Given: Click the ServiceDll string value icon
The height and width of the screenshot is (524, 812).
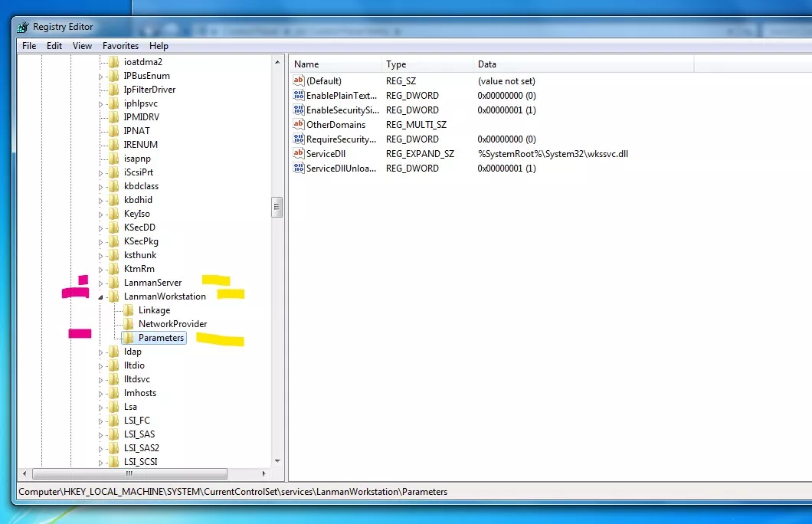Looking at the screenshot, I should 298,153.
